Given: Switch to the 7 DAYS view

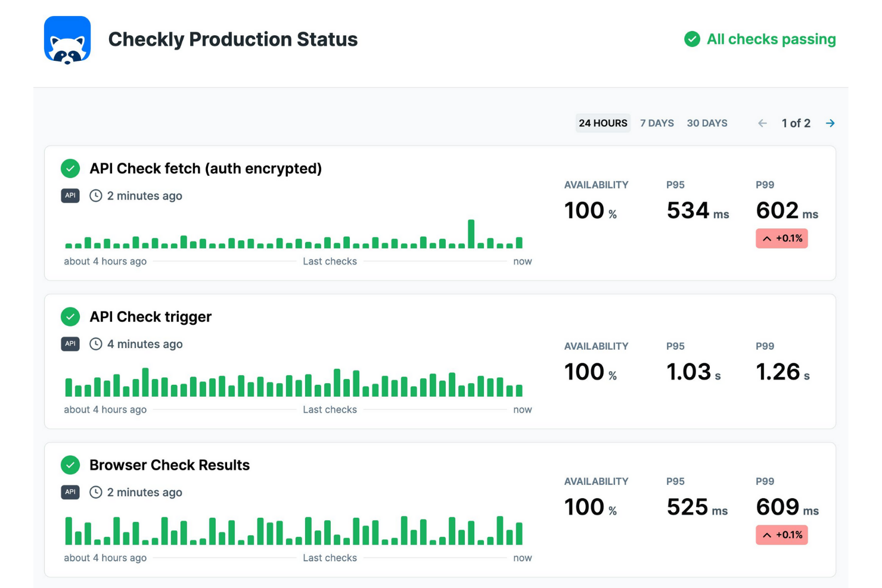Looking at the screenshot, I should pos(657,123).
